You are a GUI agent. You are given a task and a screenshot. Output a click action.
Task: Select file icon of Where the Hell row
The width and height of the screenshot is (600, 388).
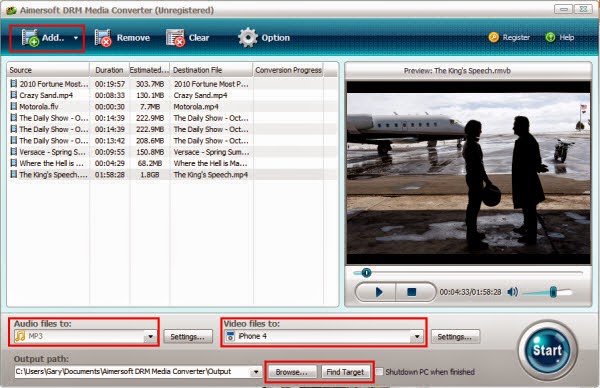(14, 163)
